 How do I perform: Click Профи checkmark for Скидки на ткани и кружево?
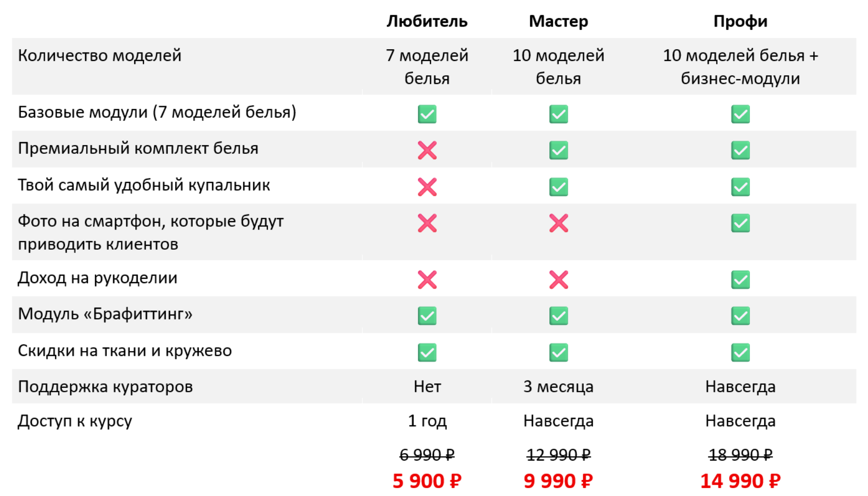[740, 352]
